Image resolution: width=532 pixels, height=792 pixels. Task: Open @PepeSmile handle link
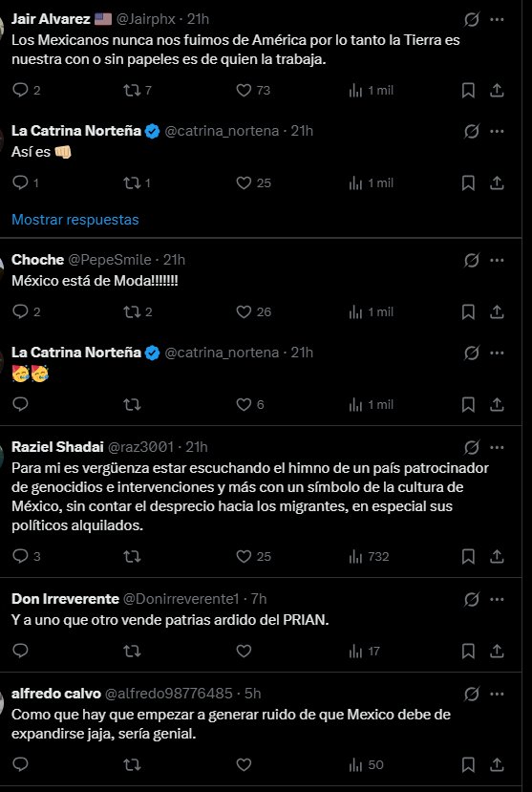click(x=110, y=260)
